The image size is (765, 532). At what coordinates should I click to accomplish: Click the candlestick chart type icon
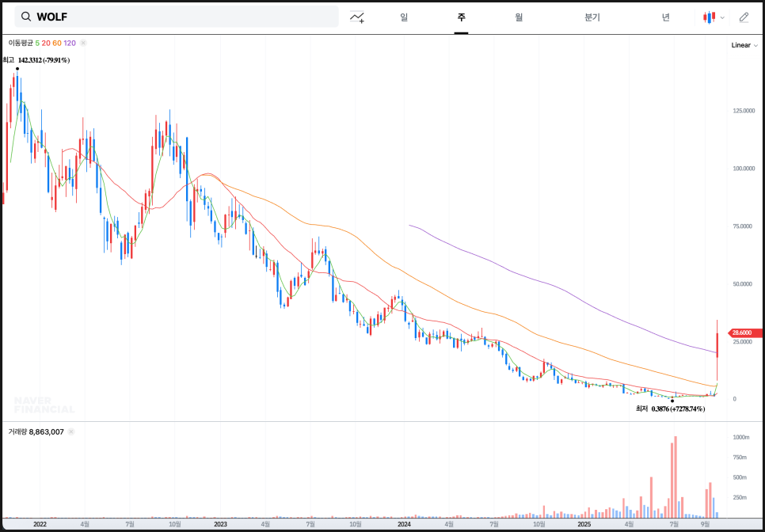[709, 17]
